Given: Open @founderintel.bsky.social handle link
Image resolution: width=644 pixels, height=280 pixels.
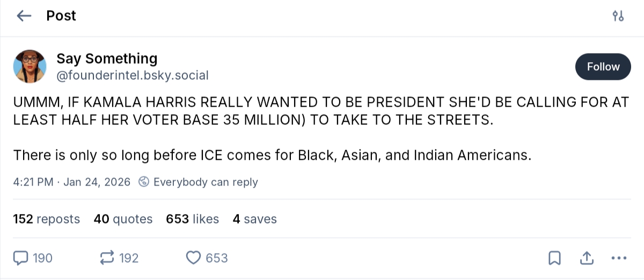Looking at the screenshot, I should click(x=132, y=75).
